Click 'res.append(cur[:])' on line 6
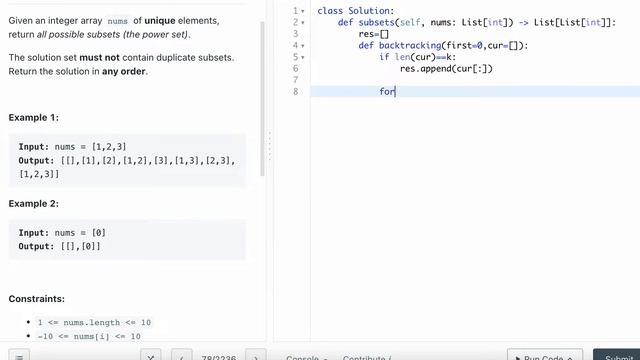 point(446,69)
